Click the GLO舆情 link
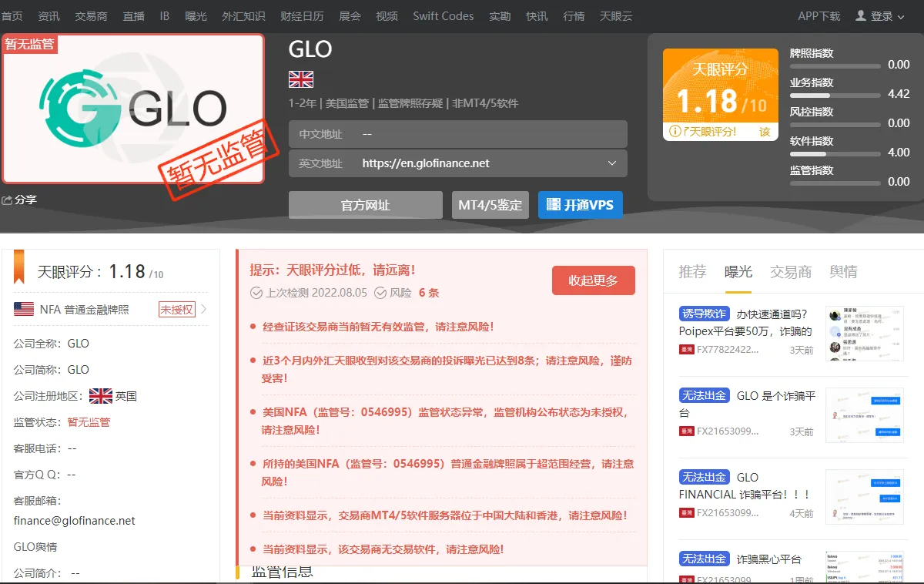Viewport: 924px width, 584px height. click(x=35, y=547)
